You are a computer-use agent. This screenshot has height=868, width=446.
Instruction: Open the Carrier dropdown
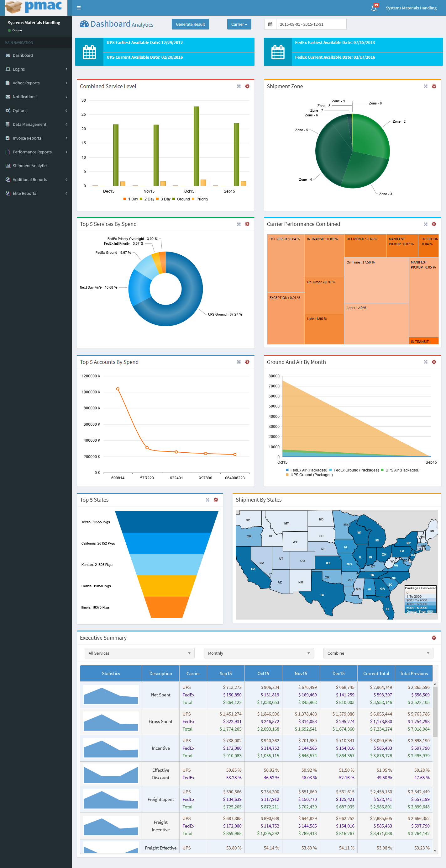click(239, 24)
